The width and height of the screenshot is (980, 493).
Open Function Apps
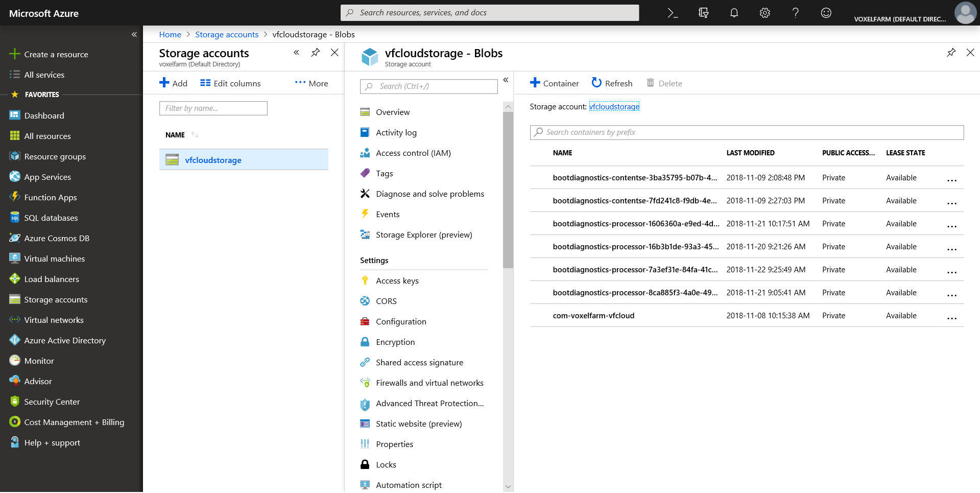click(51, 197)
